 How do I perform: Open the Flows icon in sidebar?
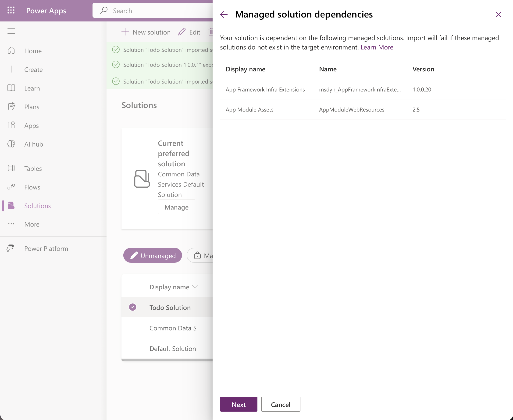[11, 187]
